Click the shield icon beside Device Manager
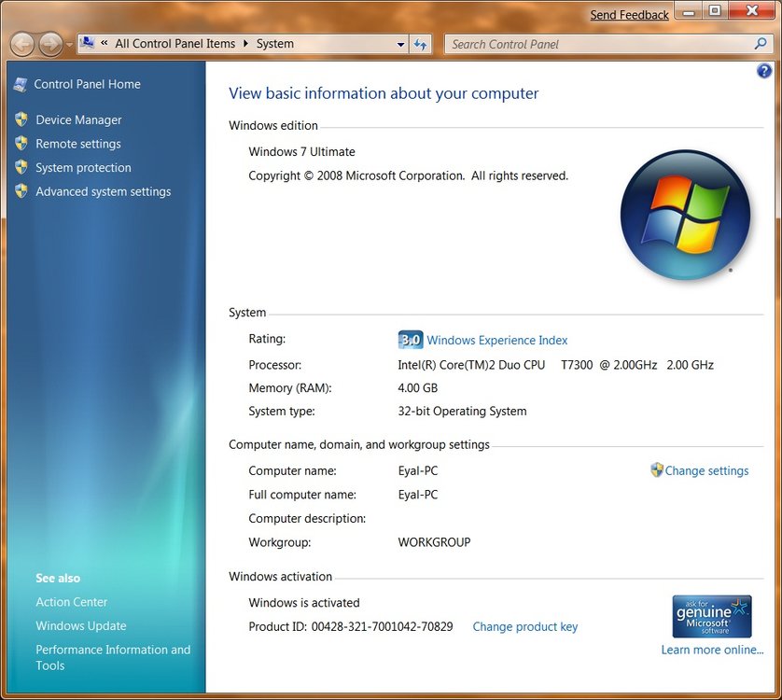The image size is (782, 700). coord(21,119)
